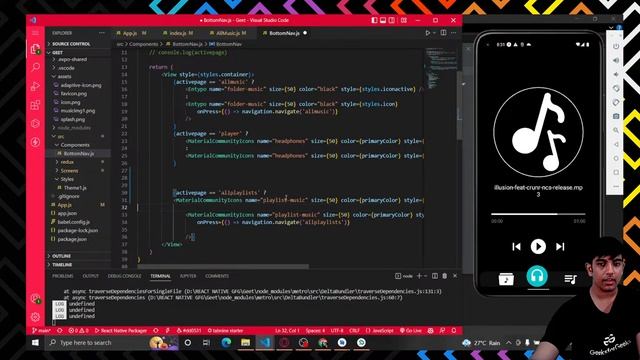Click the Run Code play icon in editor toolbar

tap(428, 33)
